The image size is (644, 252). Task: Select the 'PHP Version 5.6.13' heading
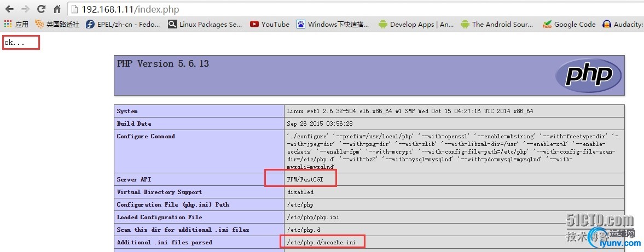[163, 63]
